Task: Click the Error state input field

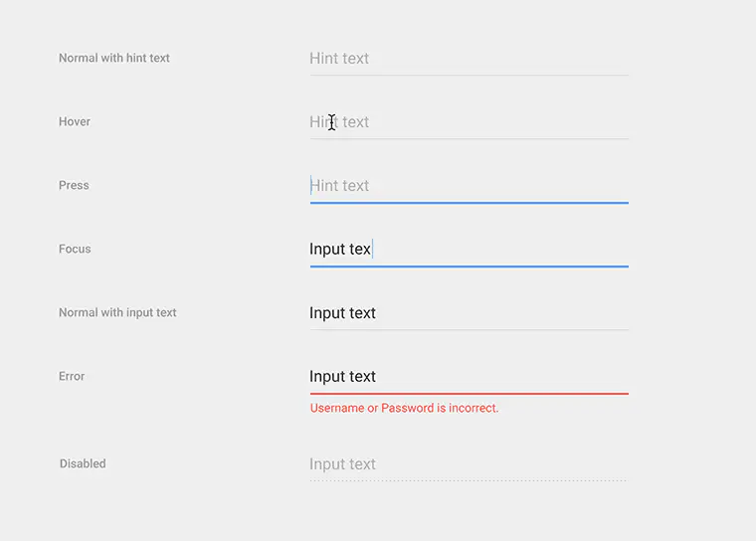Action: tap(469, 377)
